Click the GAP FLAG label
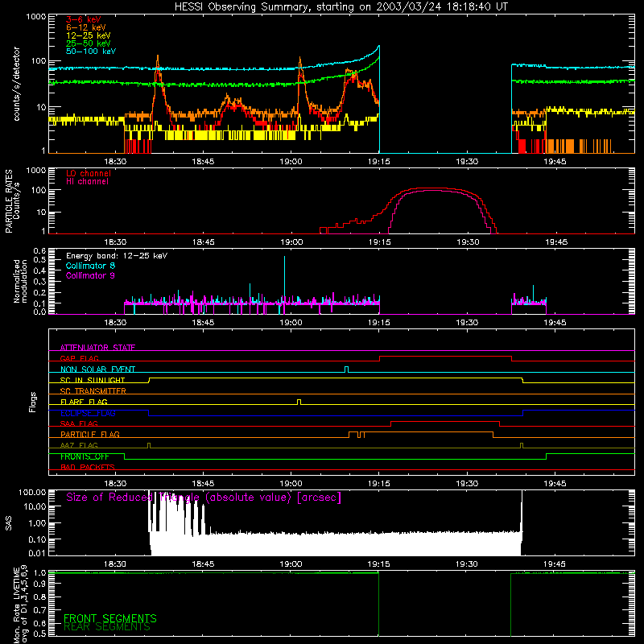 pyautogui.click(x=79, y=358)
